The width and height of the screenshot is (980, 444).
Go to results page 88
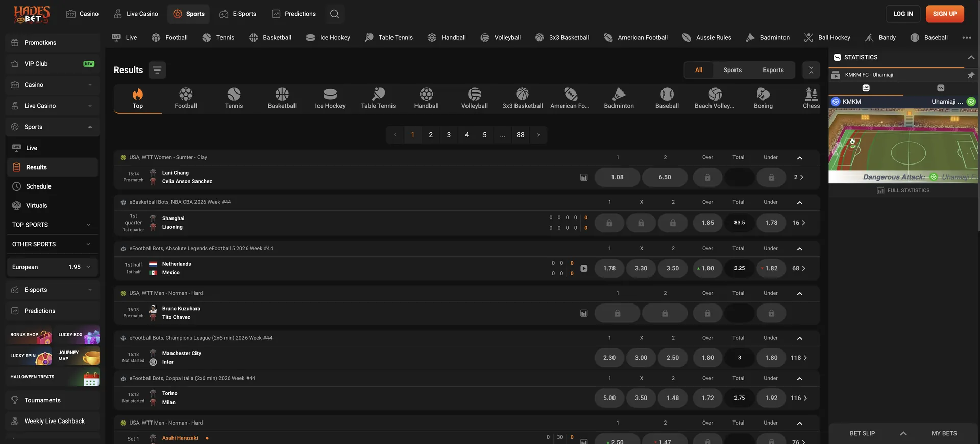(520, 135)
